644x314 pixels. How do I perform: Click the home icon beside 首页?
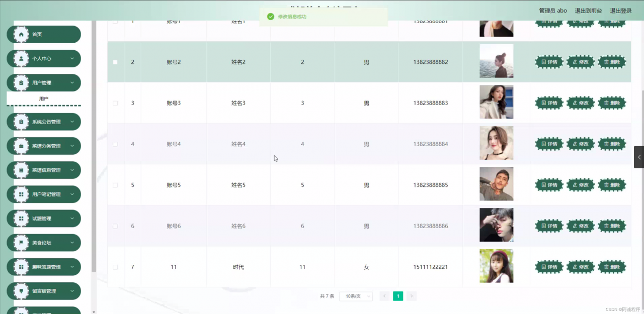point(21,35)
